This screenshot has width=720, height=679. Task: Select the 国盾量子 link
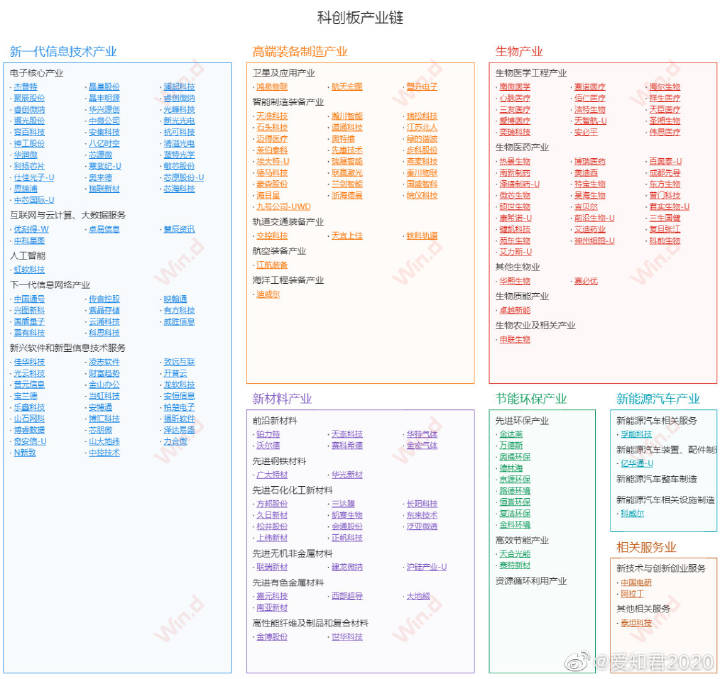[x=29, y=321]
